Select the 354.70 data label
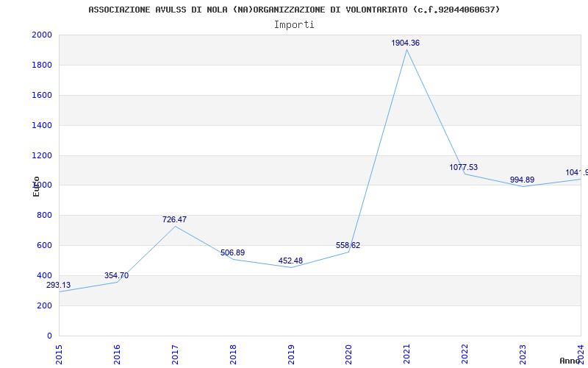Screen dimensions: 588x368 coord(116,275)
